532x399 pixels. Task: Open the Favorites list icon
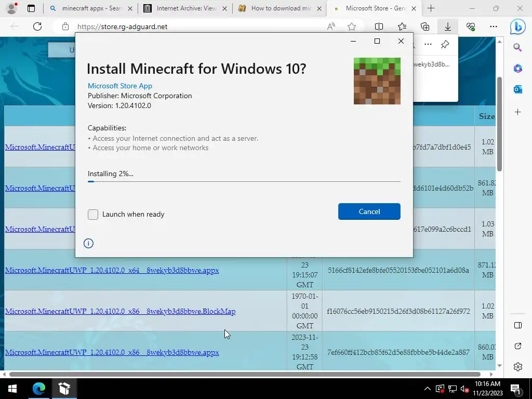coord(402,26)
